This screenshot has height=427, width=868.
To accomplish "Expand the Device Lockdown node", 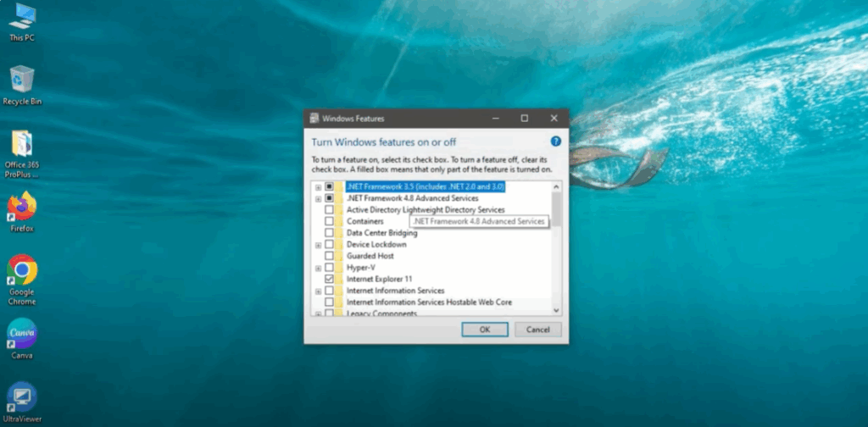I will point(319,245).
